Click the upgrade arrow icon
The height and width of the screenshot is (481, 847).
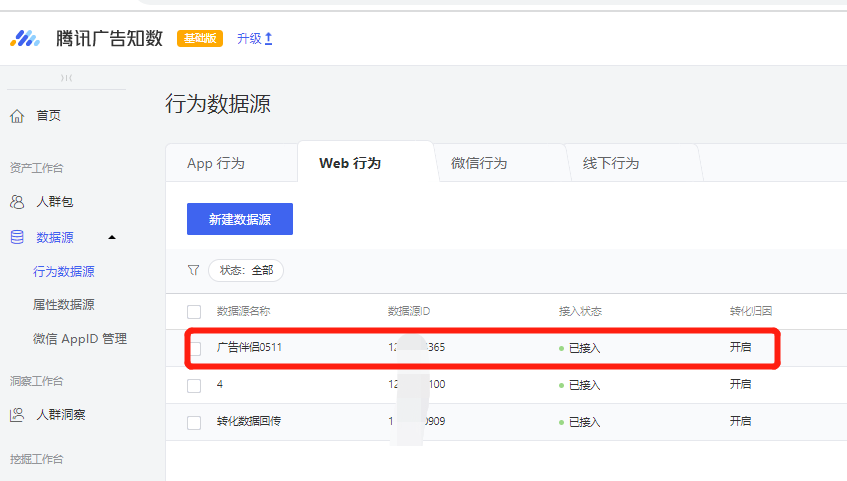268,39
